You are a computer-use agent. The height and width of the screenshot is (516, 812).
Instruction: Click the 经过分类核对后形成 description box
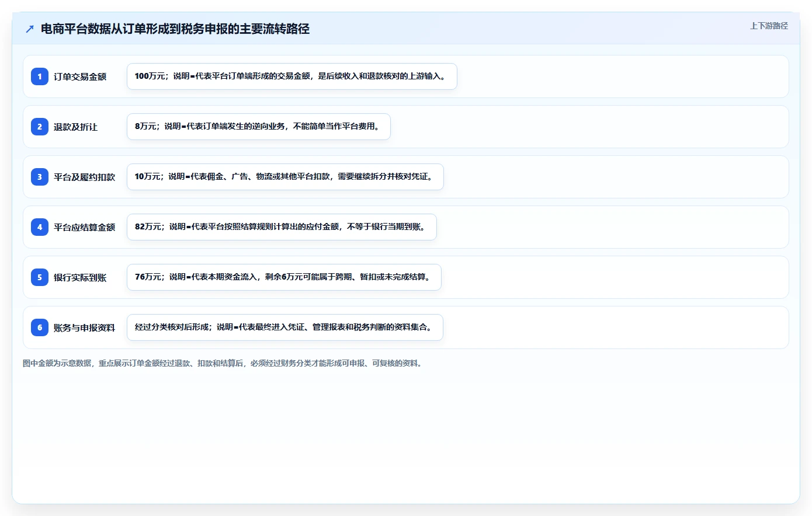click(285, 327)
